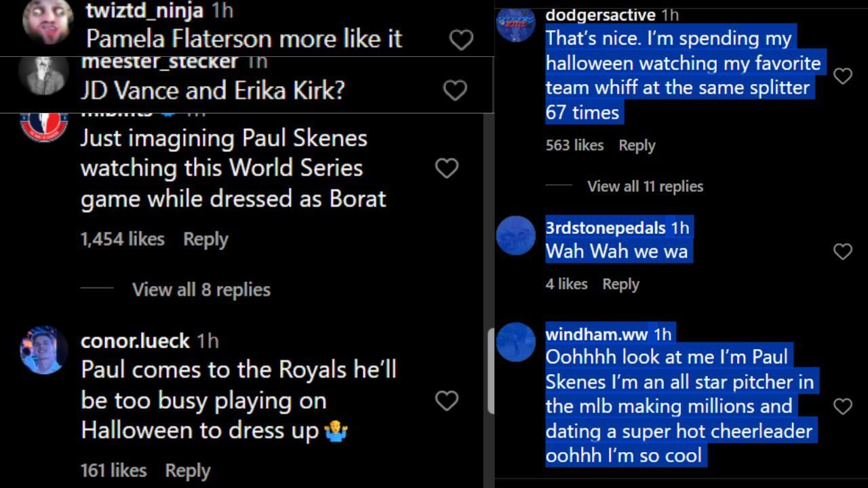This screenshot has width=868, height=488.
Task: Open windham.ww's username
Action: pyautogui.click(x=598, y=333)
